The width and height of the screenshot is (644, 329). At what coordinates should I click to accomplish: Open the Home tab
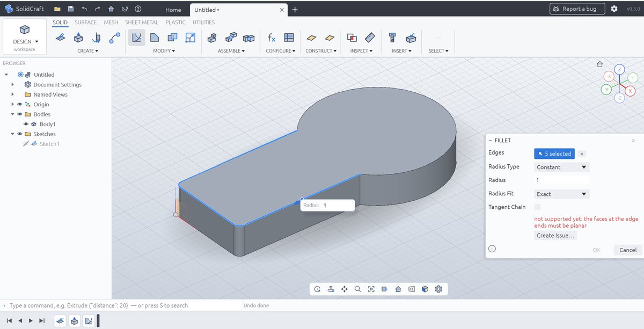click(173, 10)
